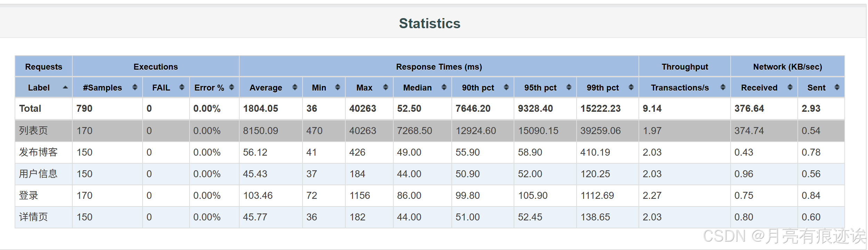
Task: Click the Received column sort arrows
Action: 790,87
